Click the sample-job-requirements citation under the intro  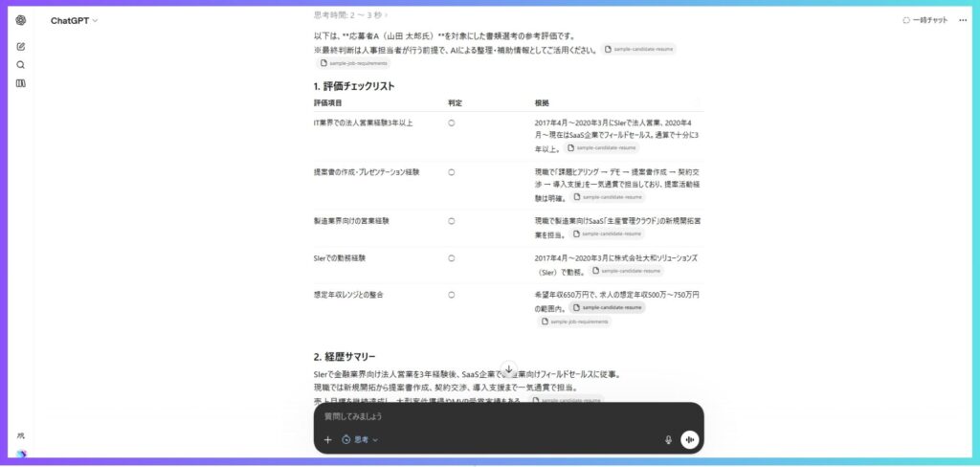pyautogui.click(x=353, y=63)
